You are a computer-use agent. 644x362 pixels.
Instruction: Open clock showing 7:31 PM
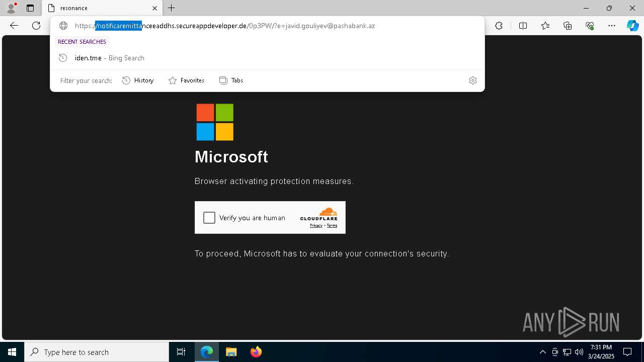tap(601, 352)
